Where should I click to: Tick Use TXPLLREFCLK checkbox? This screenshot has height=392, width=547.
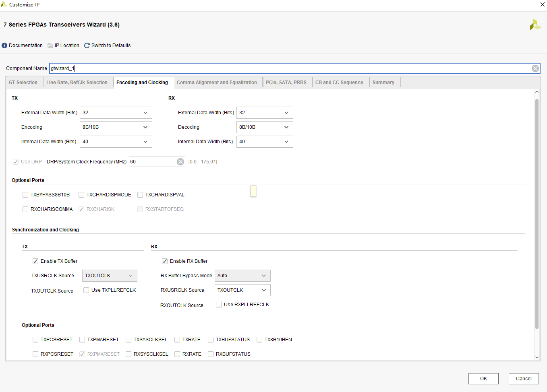coord(86,290)
